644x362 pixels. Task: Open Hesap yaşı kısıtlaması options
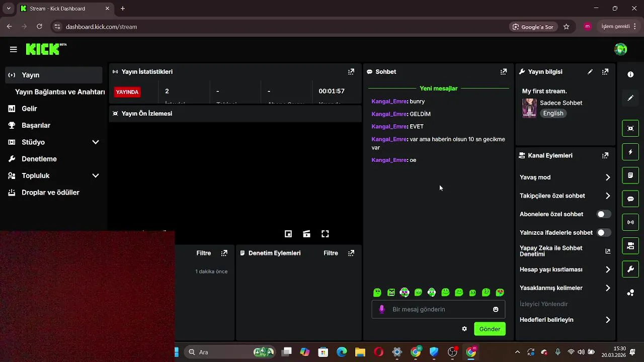click(x=565, y=269)
